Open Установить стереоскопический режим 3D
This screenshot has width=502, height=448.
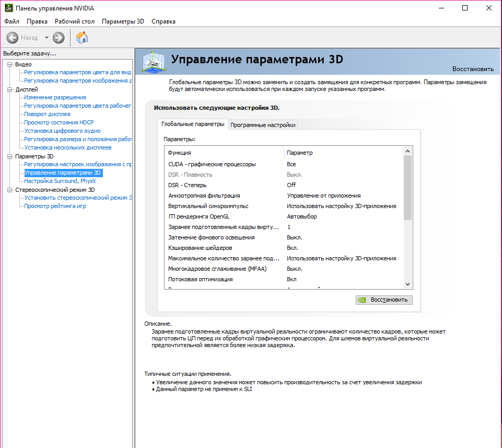tap(78, 198)
